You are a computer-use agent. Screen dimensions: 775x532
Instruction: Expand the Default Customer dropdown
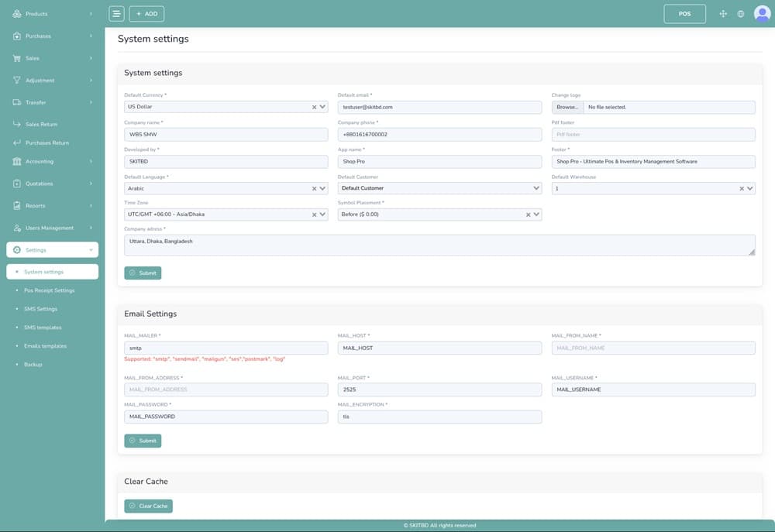point(536,188)
